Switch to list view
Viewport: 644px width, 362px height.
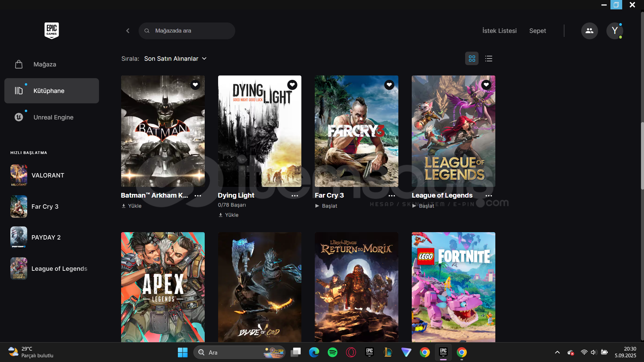(x=489, y=59)
